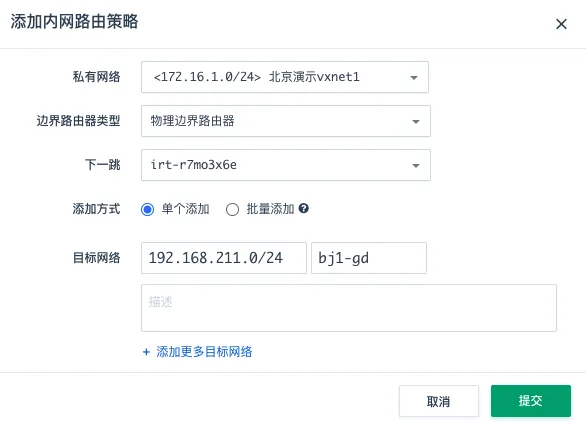Click the 添加内网路由策略 dialog title

(x=74, y=21)
